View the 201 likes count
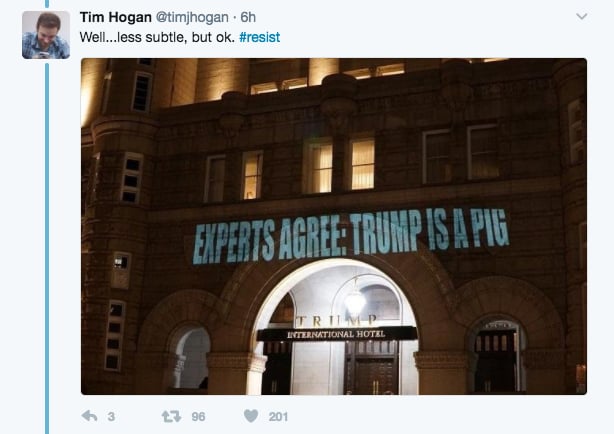614x434 pixels. coord(278,416)
